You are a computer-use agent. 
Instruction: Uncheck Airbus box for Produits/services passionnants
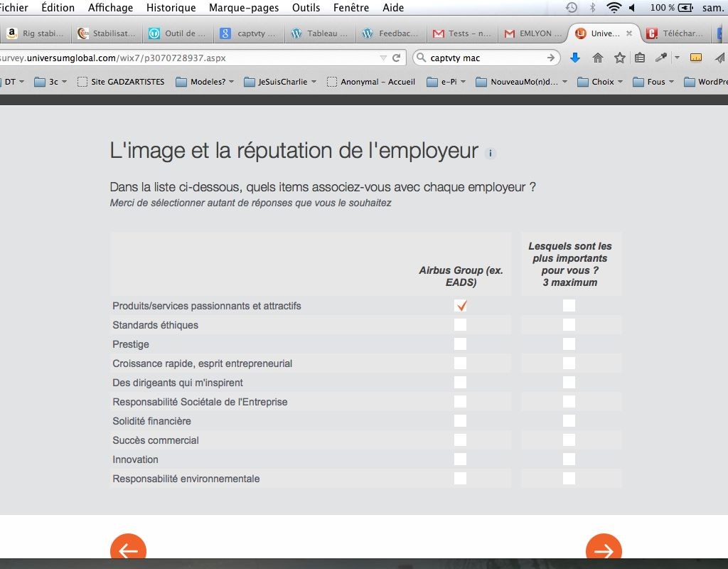(x=461, y=306)
